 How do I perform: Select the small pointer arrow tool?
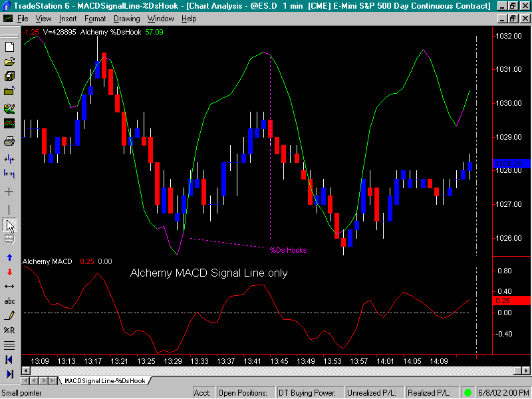tap(9, 225)
